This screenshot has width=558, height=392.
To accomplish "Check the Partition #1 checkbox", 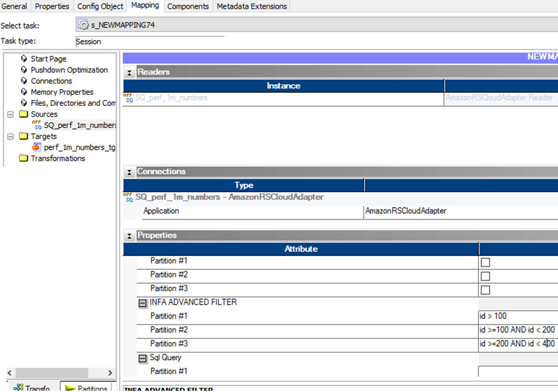I will tap(485, 263).
